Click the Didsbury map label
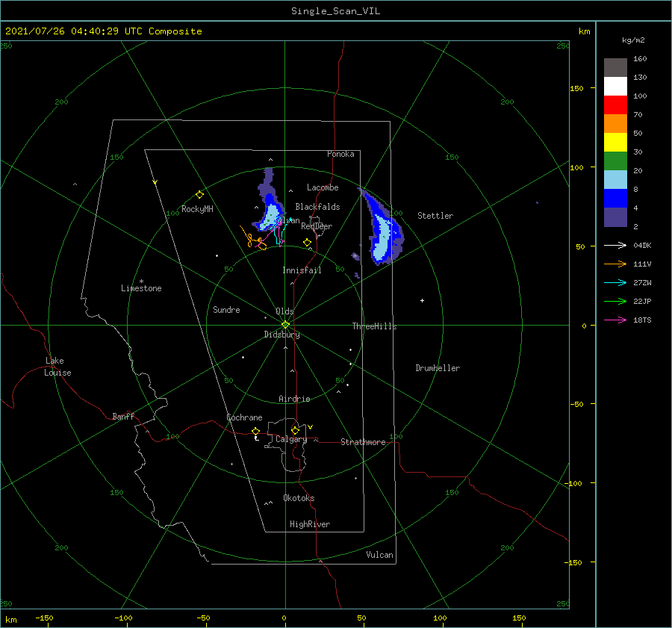 (x=281, y=335)
